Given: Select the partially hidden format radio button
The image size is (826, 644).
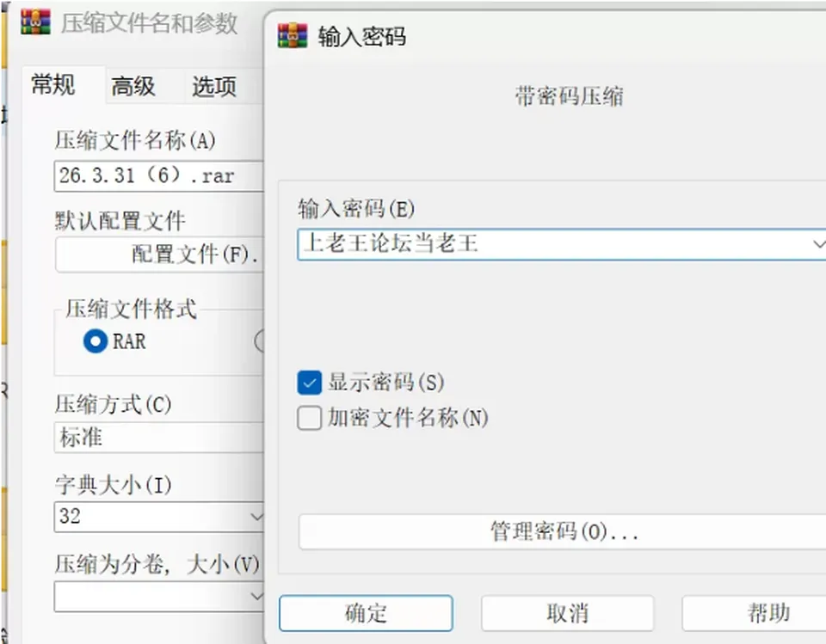Looking at the screenshot, I should (x=259, y=341).
